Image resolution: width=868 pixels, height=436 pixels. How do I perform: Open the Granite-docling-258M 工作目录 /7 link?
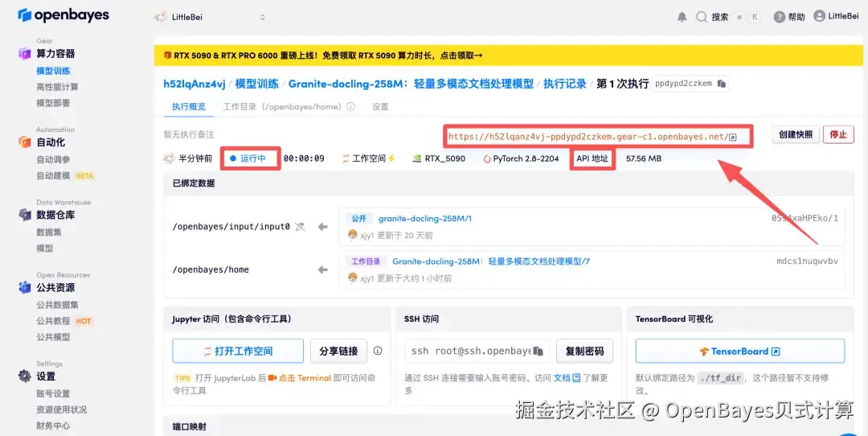(x=491, y=261)
